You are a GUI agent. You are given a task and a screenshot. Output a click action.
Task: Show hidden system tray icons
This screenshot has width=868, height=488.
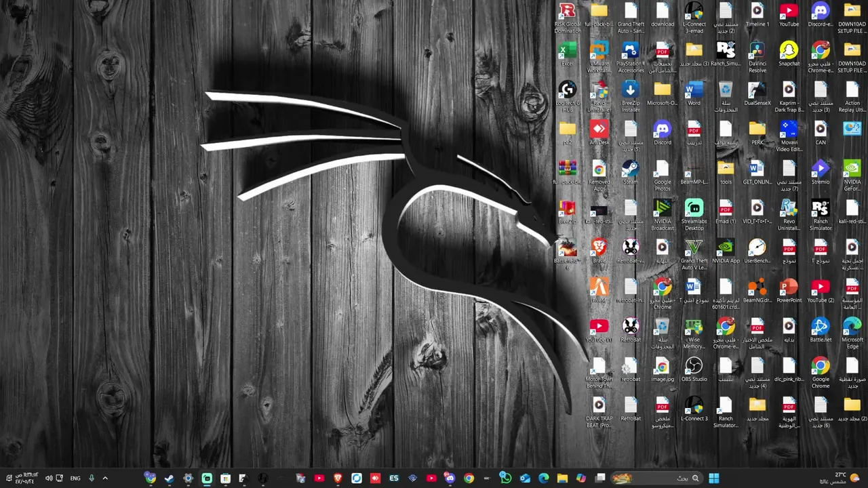coord(105,479)
